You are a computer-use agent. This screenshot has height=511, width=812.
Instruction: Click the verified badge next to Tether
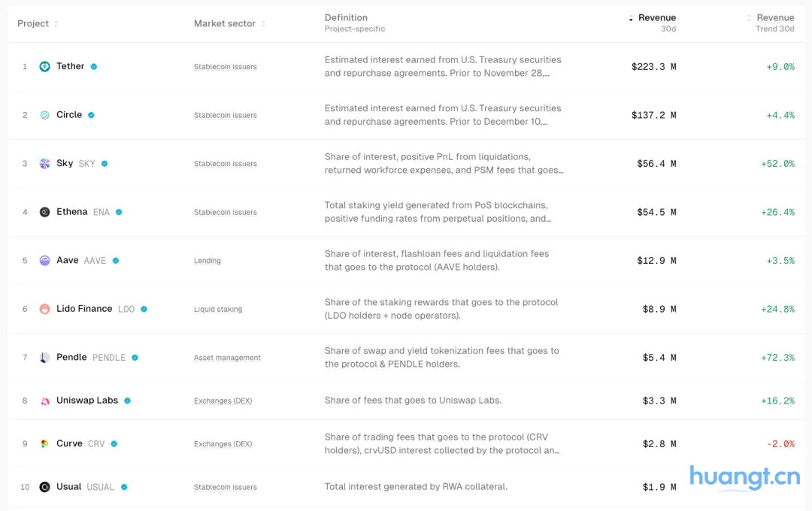(94, 67)
